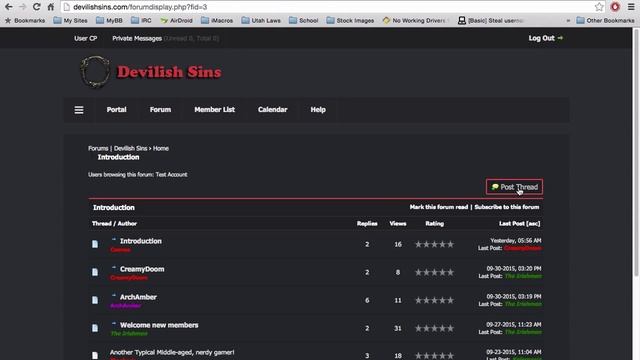Viewport: 640px width, 360px height.
Task: Open the Introduction thread title
Action: point(140,241)
